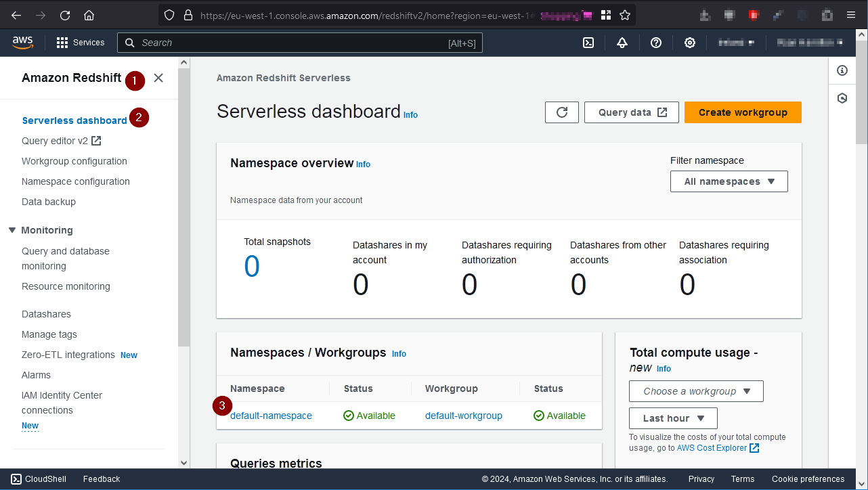Open Query and database monitoring

[x=66, y=259]
